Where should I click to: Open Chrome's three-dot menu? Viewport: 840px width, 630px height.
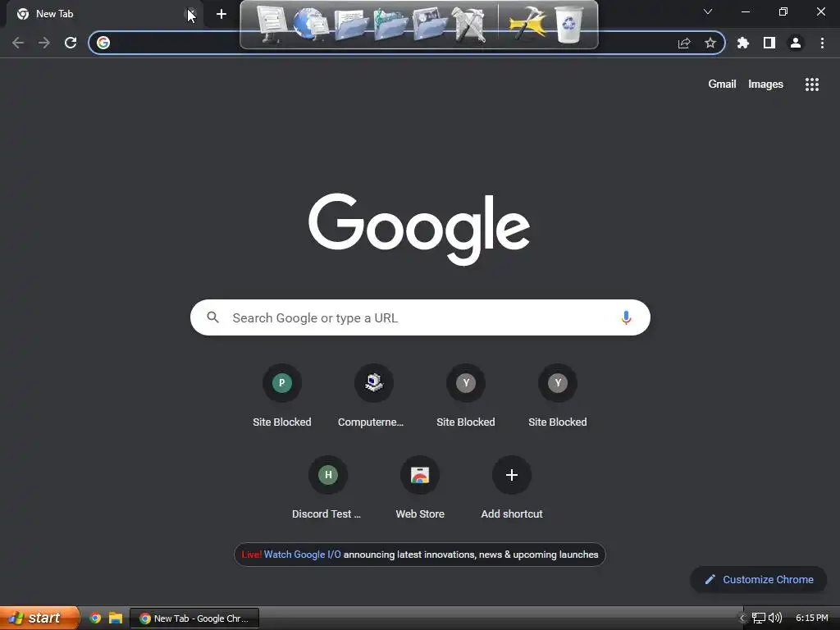click(822, 43)
